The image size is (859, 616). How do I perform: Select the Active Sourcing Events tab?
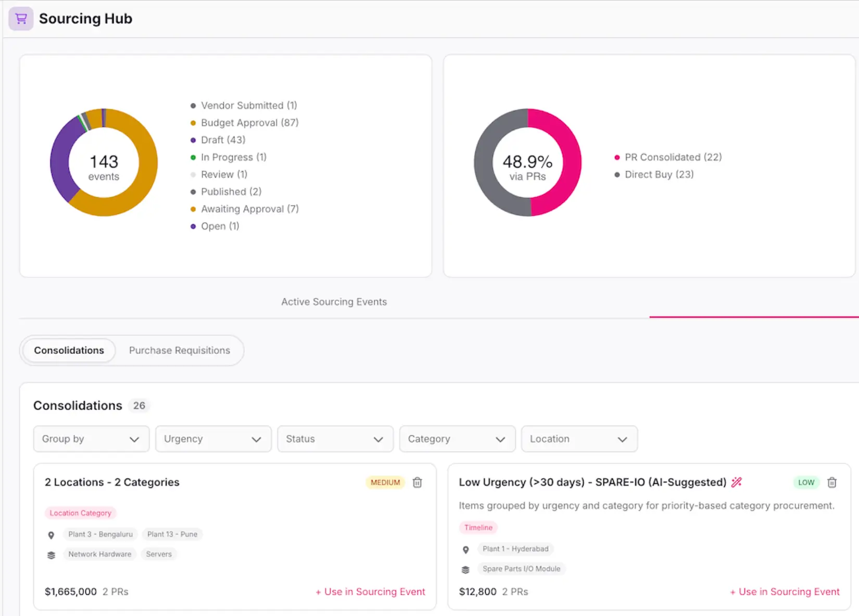[334, 302]
